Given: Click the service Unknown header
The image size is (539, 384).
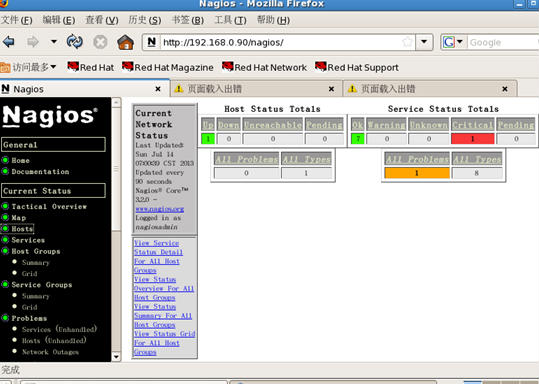Looking at the screenshot, I should point(429,124).
